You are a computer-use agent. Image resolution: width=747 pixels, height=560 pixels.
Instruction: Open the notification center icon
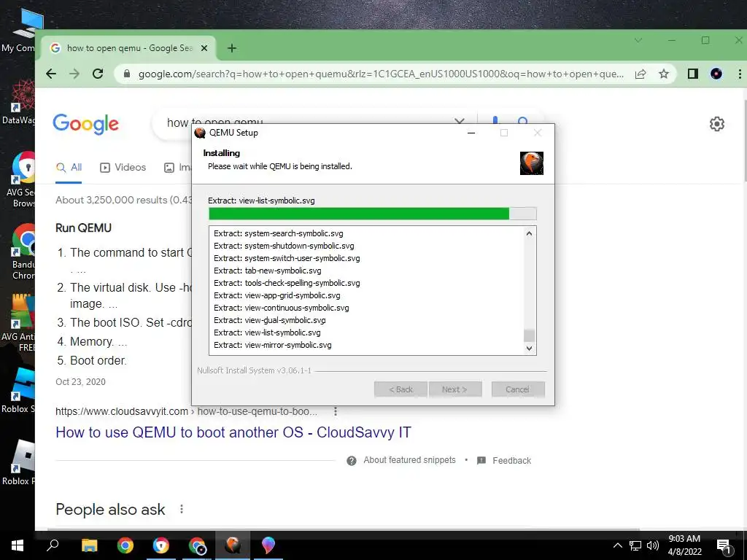coord(724,546)
